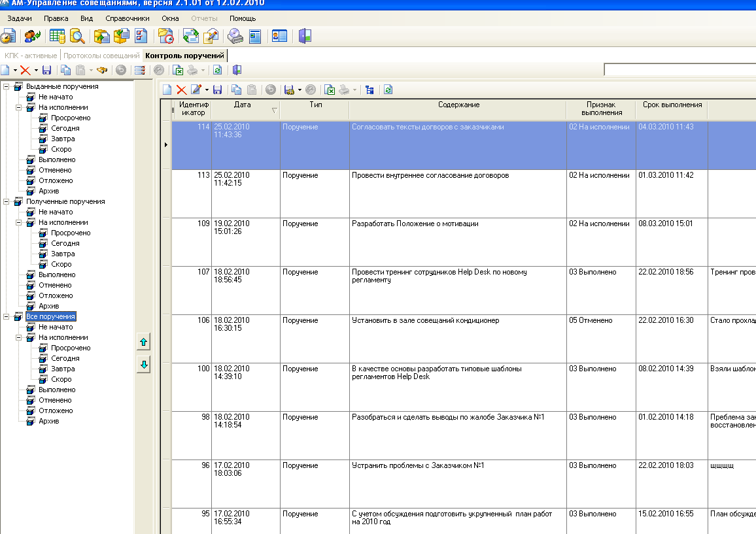
Task: Click the exit door icon in main toolbar
Action: coord(305,36)
